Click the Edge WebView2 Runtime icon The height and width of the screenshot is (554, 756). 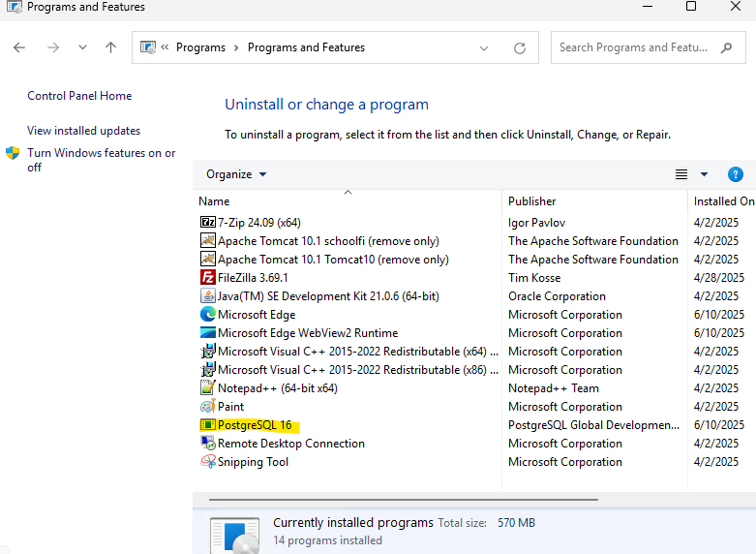point(208,332)
